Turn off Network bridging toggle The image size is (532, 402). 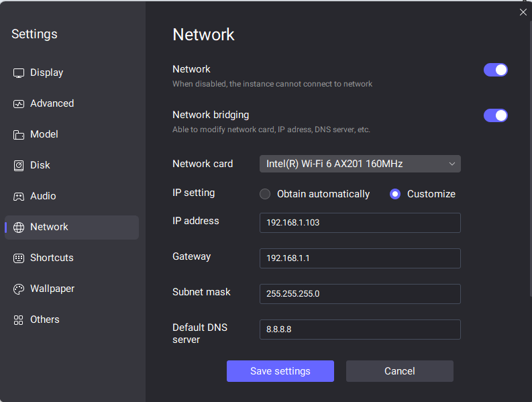pos(495,115)
